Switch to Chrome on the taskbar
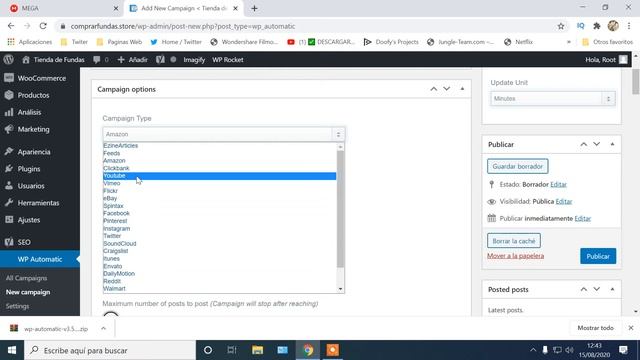This screenshot has height=360, width=640. pos(308,350)
